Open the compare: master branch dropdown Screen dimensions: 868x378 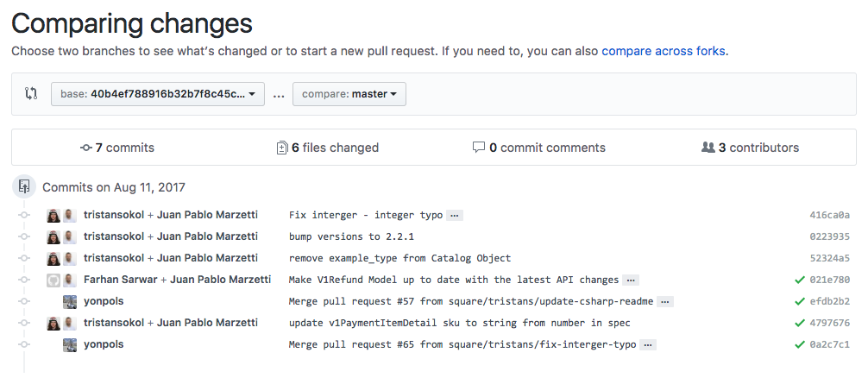[x=349, y=94]
